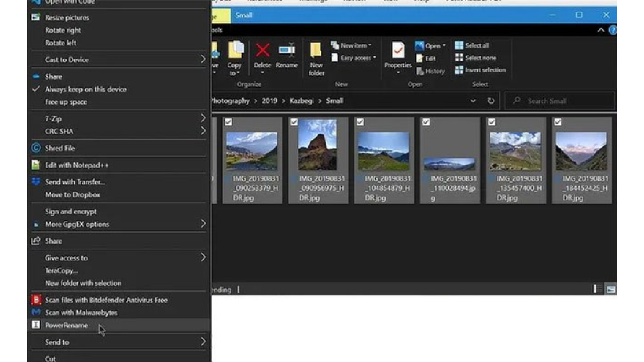Click the New folder icon
The height and width of the screenshot is (362, 644).
click(316, 51)
